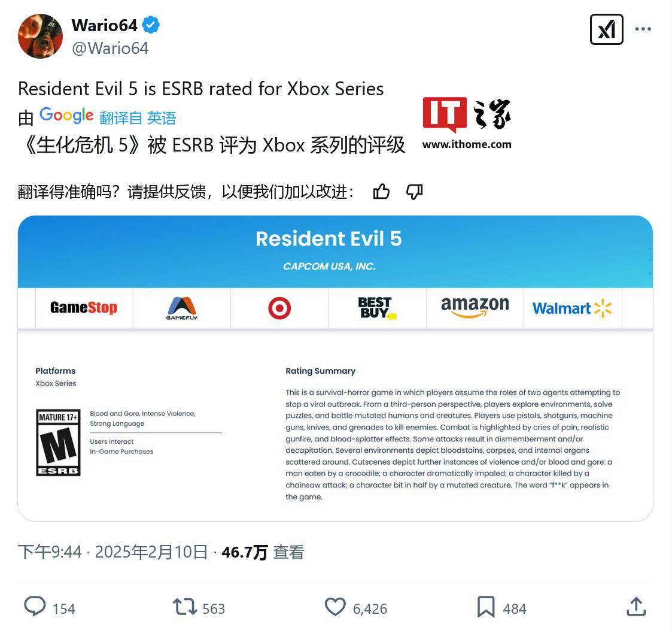
Task: Click the Wario64 display name
Action: (105, 25)
